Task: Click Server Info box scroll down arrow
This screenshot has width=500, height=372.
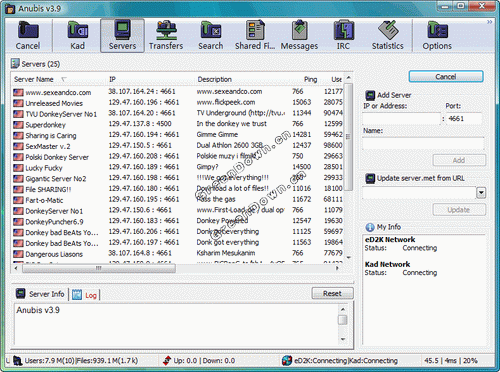Action: pyautogui.click(x=343, y=340)
